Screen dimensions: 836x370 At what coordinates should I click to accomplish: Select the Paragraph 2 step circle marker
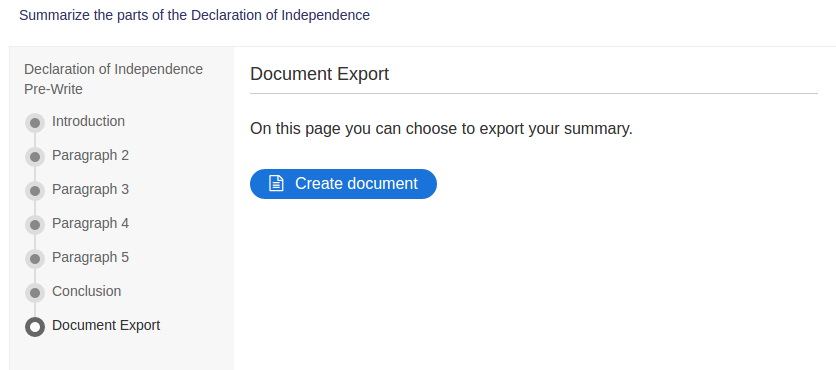35,157
